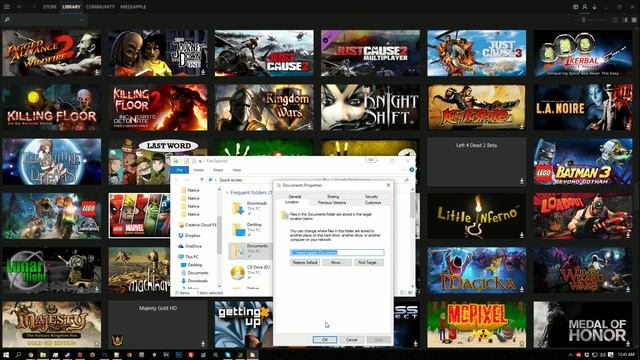The width and height of the screenshot is (640, 360).
Task: Open Home tab in File Explorer
Action: (x=198, y=170)
